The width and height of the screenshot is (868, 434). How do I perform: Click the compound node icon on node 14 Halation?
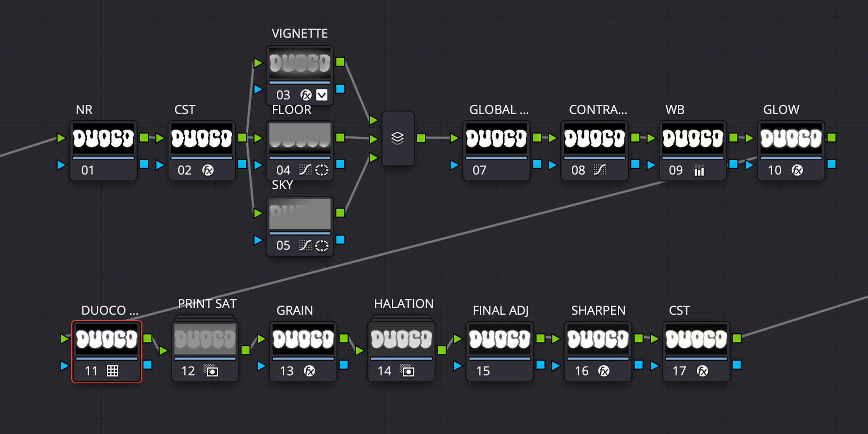[x=407, y=371]
